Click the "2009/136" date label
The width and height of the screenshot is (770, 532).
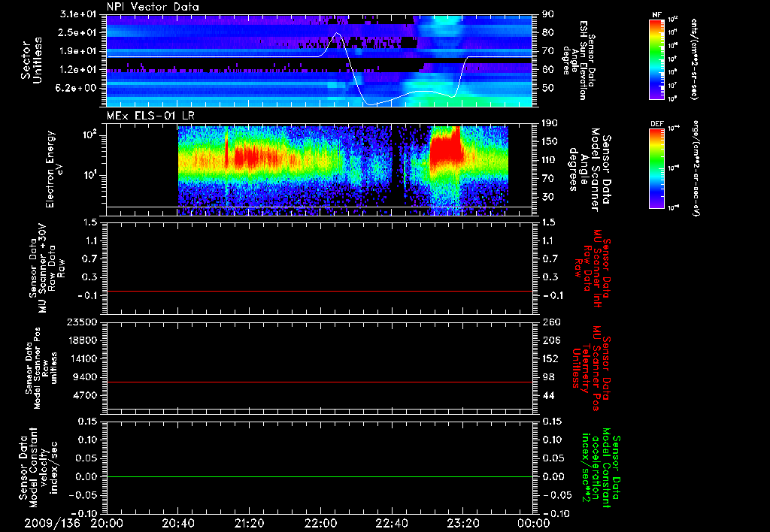click(x=53, y=523)
